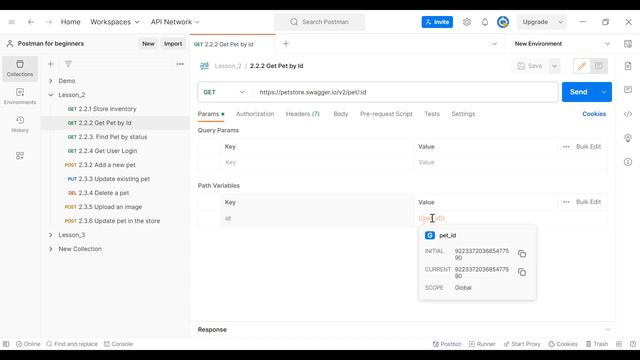Open the settings gear icon
Image resolution: width=640 pixels, height=360 pixels.
tap(467, 22)
